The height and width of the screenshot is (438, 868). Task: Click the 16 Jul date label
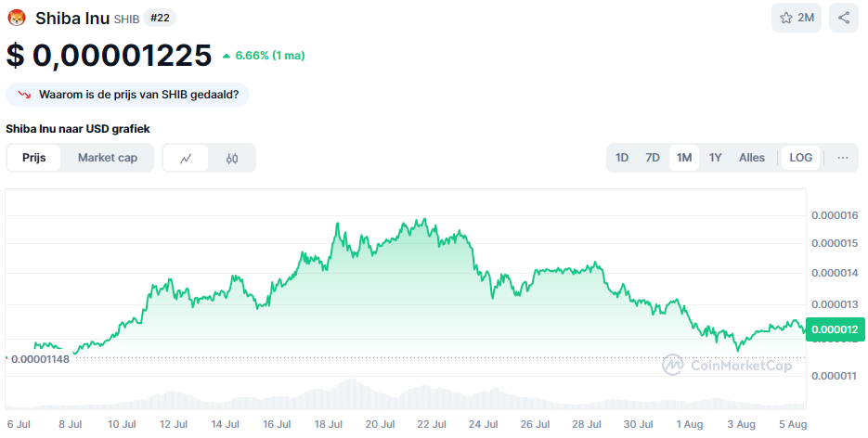pyautogui.click(x=277, y=424)
